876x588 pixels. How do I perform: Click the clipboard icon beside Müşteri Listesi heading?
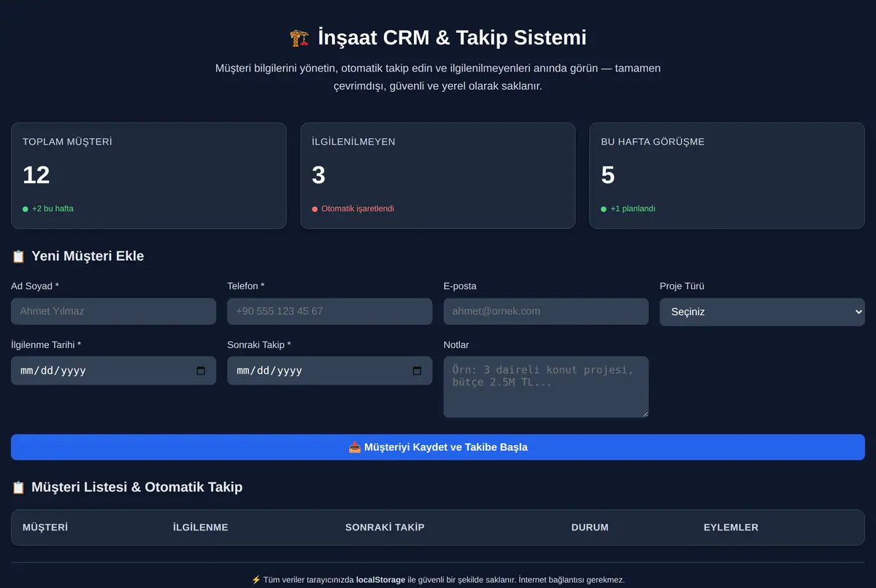pyautogui.click(x=18, y=487)
